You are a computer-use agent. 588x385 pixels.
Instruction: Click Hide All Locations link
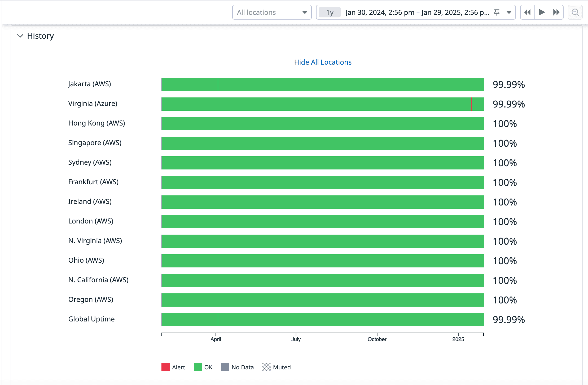(x=323, y=62)
